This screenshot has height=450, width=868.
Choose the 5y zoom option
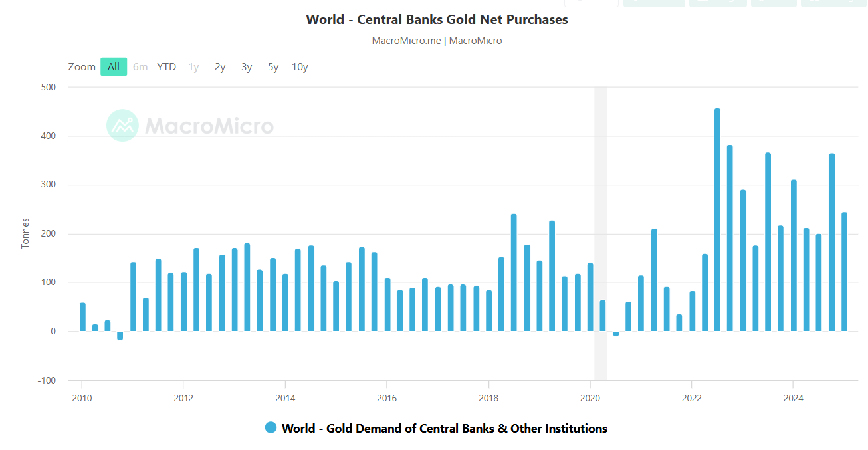(273, 66)
